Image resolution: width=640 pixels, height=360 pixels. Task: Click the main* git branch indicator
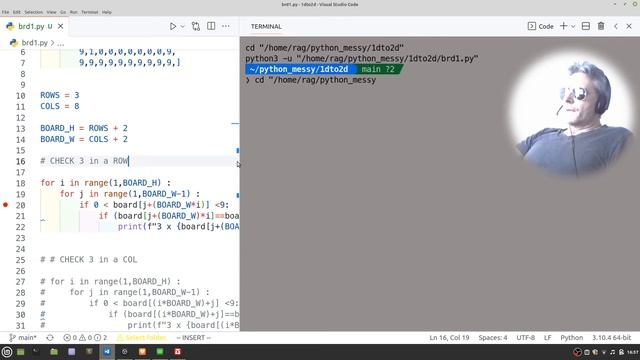23,338
